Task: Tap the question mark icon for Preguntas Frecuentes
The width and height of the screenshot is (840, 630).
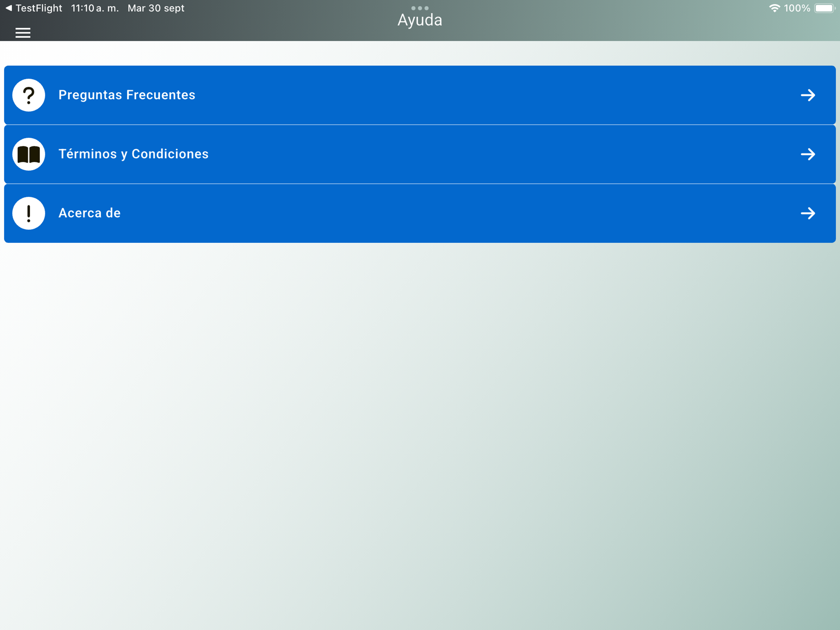Action: point(28,95)
